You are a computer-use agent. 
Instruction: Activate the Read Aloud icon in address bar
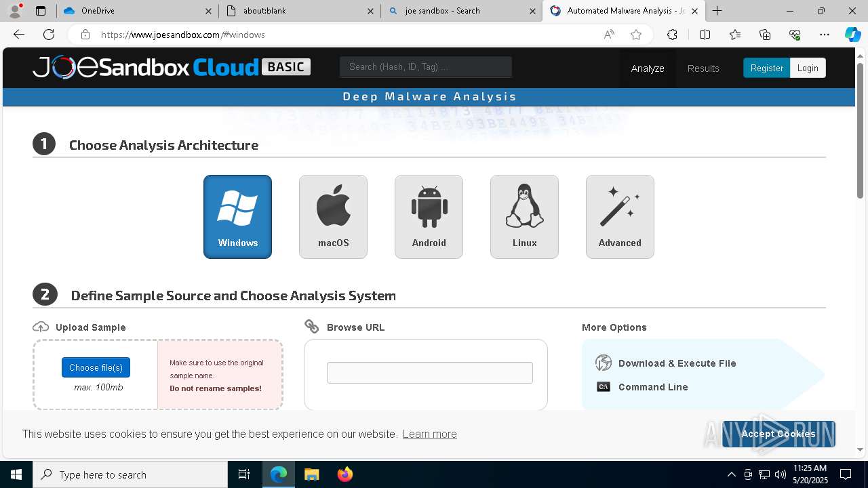(609, 35)
